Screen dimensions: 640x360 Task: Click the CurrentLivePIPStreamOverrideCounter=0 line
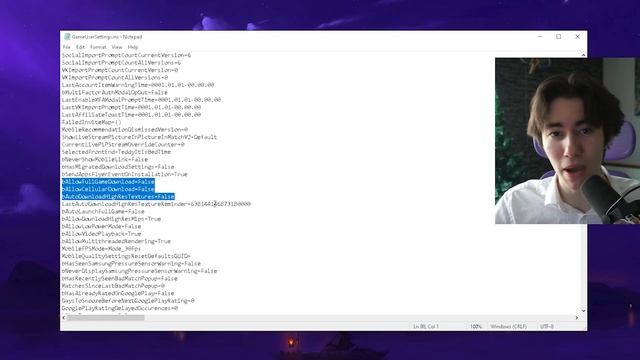pos(123,144)
